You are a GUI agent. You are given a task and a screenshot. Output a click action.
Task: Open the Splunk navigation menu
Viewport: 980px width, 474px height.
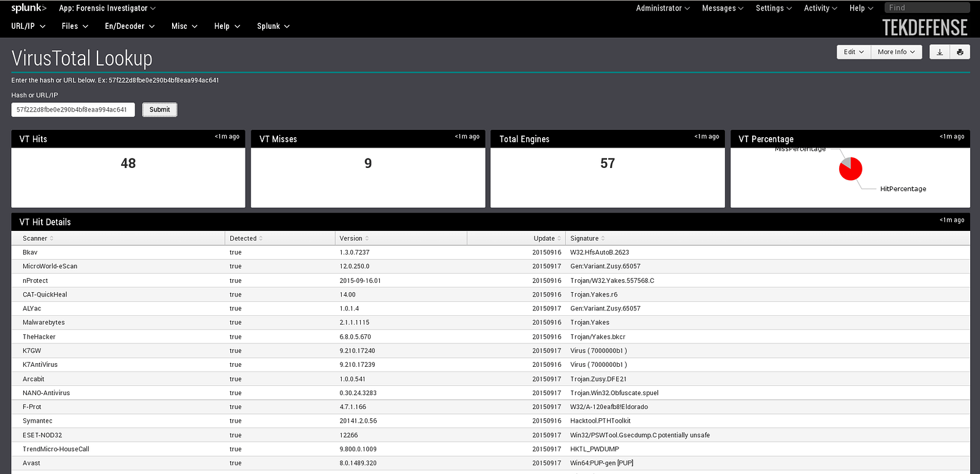click(x=273, y=26)
